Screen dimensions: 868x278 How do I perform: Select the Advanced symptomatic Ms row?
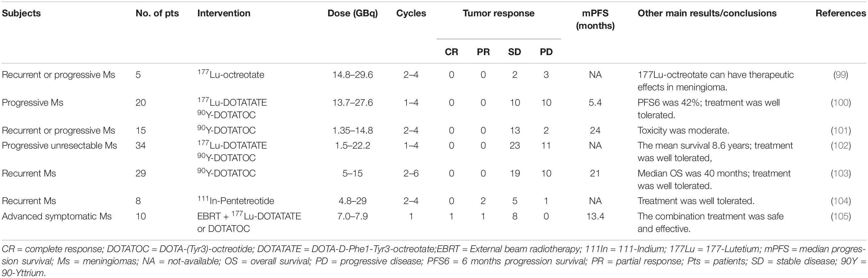[434, 222]
